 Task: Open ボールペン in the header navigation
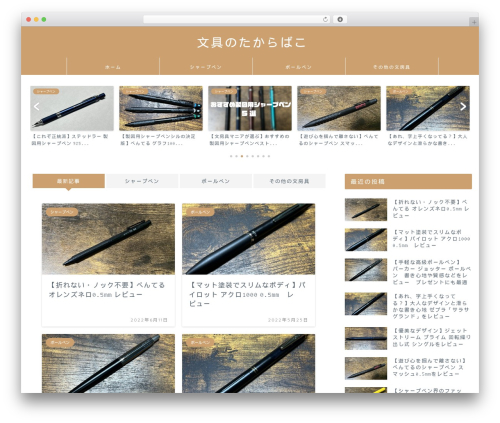(299, 67)
